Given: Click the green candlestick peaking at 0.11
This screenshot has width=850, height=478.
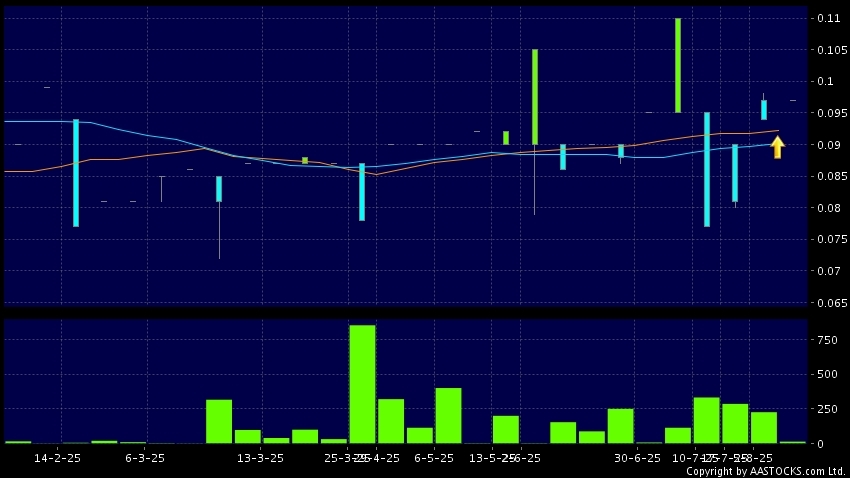Looking at the screenshot, I should [x=678, y=65].
